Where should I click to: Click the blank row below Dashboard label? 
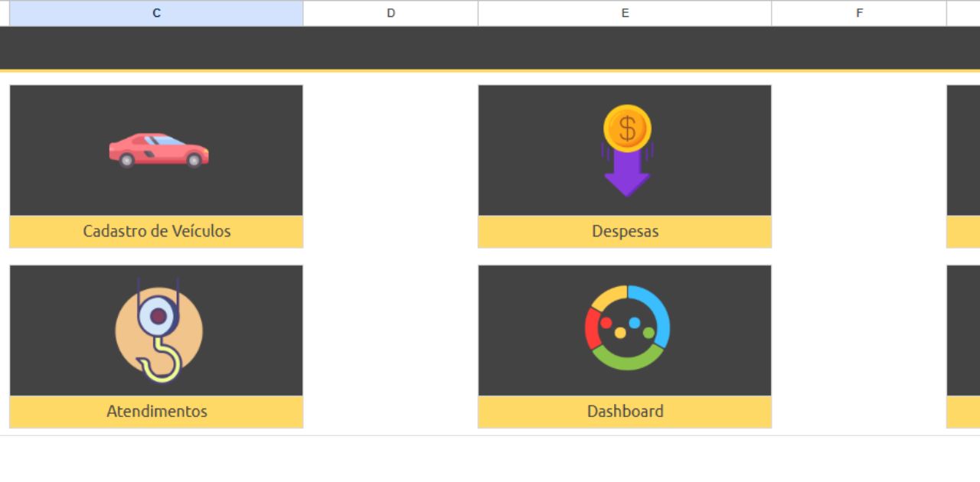pos(625,458)
